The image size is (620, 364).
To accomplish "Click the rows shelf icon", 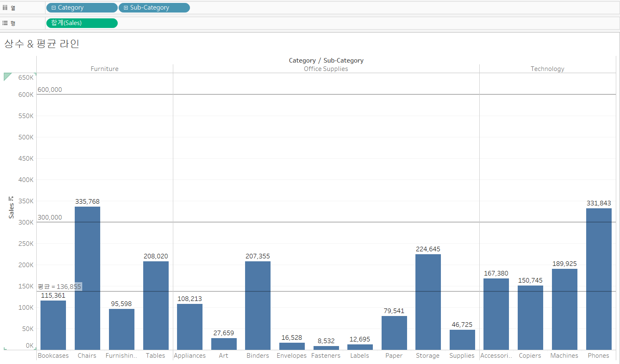I will click(5, 23).
